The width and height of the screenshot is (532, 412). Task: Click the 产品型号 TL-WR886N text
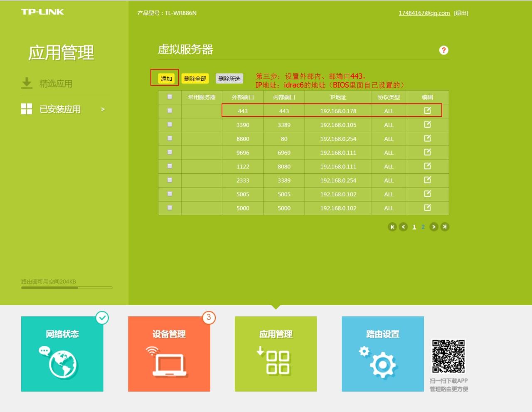(167, 13)
